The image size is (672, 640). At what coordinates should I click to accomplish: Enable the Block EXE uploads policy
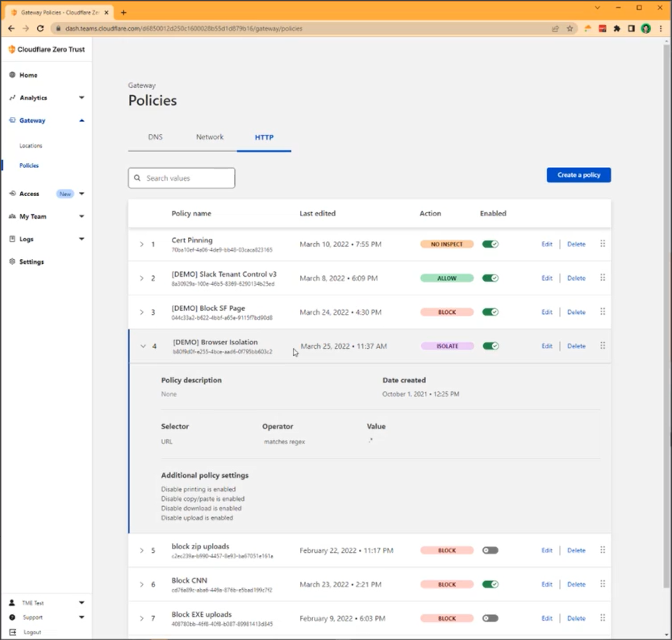(490, 618)
